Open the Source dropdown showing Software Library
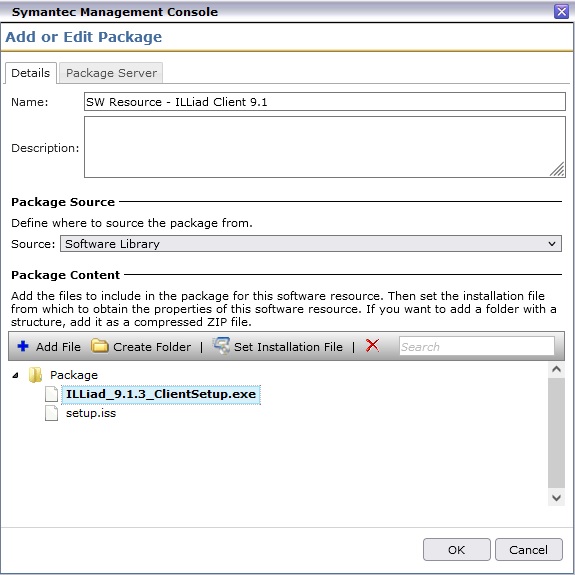Image resolution: width=575 pixels, height=575 pixels. click(x=311, y=244)
